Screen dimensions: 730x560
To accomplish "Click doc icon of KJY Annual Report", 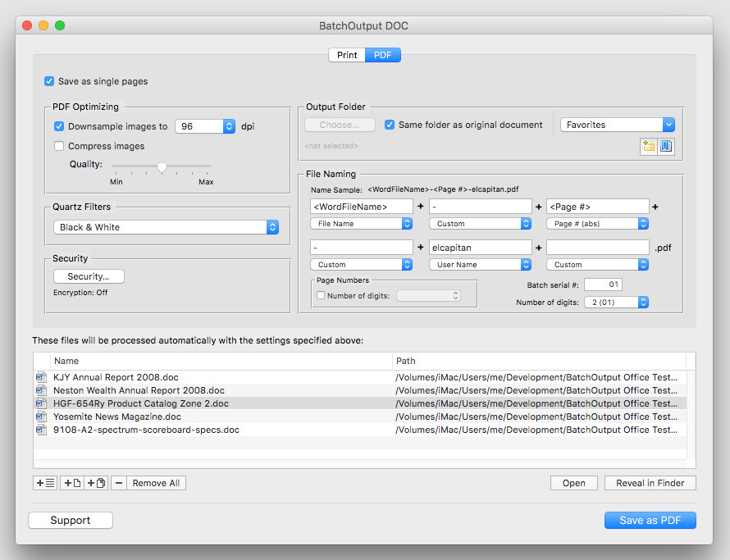I will (41, 377).
